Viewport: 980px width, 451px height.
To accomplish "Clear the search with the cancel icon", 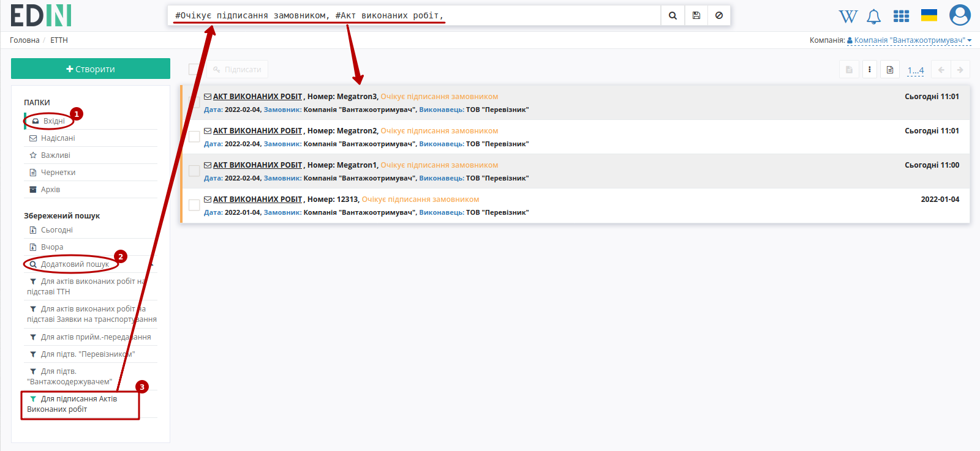I will [719, 15].
